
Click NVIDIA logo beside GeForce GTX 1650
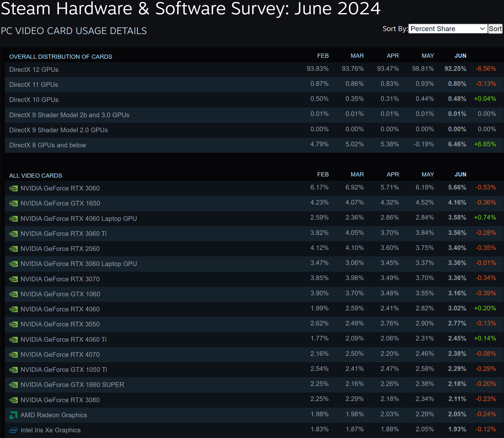pyautogui.click(x=14, y=204)
